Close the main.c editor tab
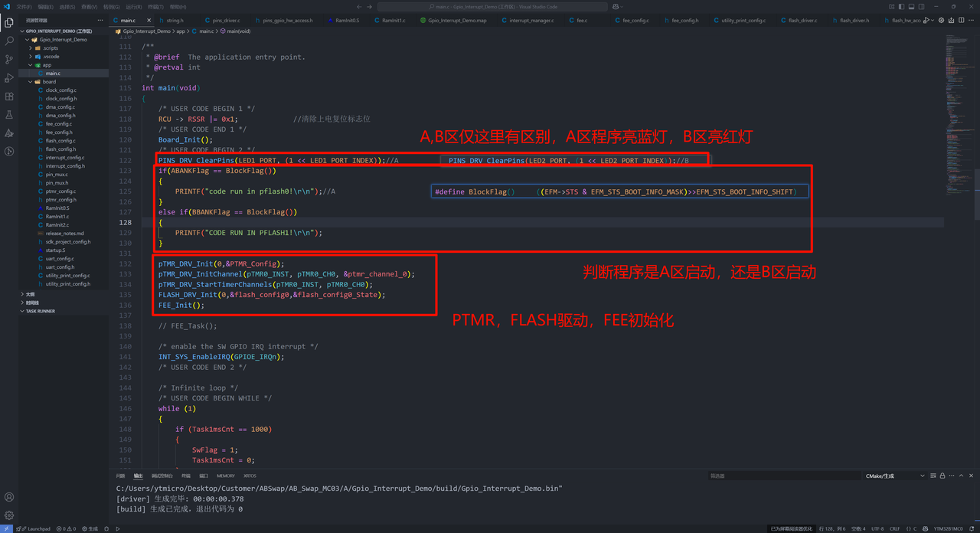 point(149,20)
